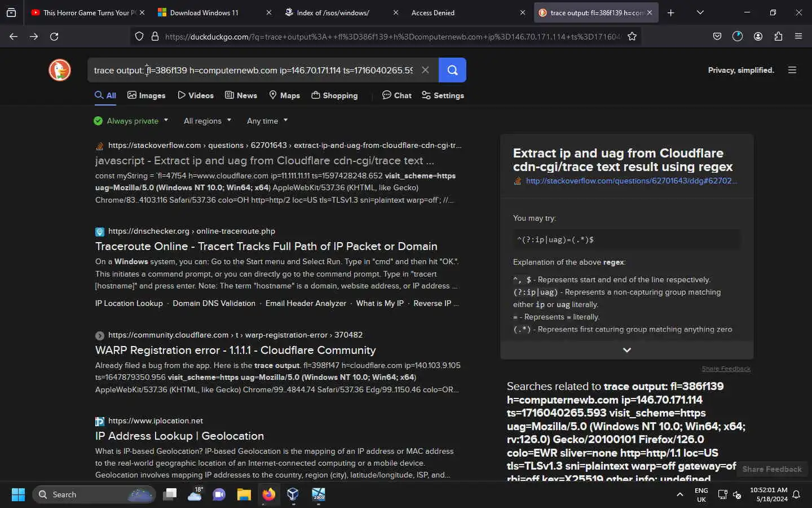Viewport: 812px width, 508px height.
Task: Open the Stack Overflow javascript Extract ip result
Action: coord(264,161)
